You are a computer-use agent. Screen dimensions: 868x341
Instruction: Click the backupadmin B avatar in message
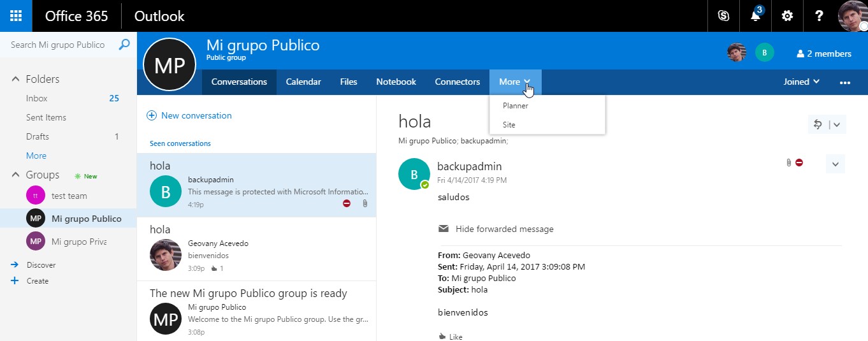click(x=414, y=174)
